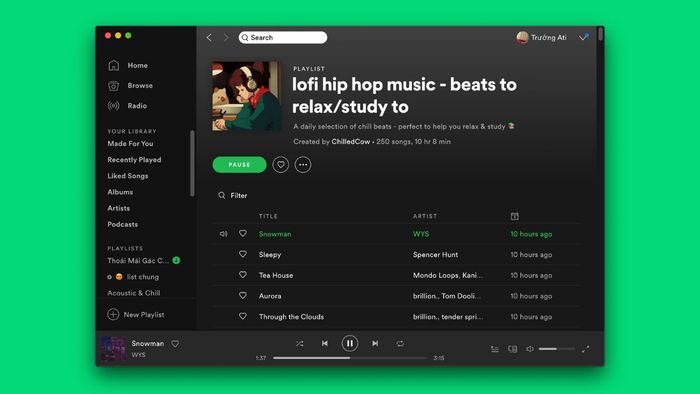Open Browse in the sidebar
Image resolution: width=700 pixels, height=394 pixels.
(x=140, y=85)
